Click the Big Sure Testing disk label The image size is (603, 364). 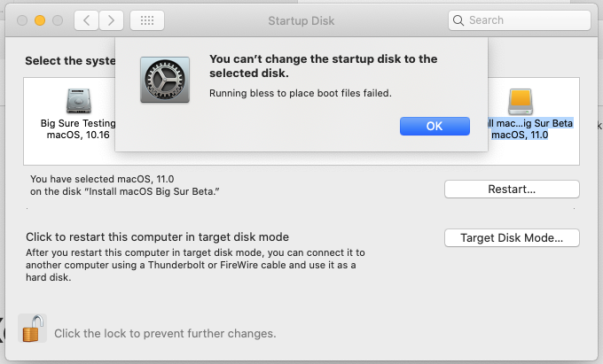pyautogui.click(x=78, y=123)
